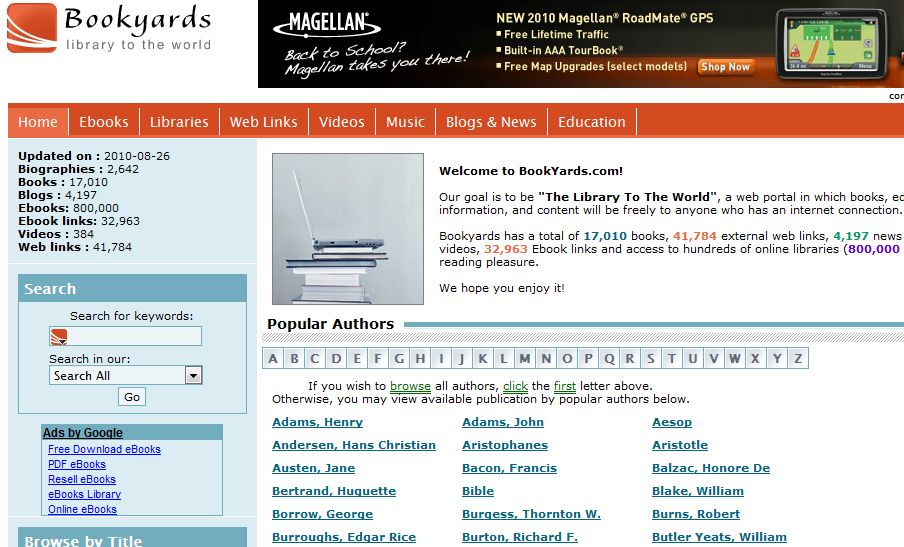904x547 pixels.
Task: Open the Bible link
Action: [x=478, y=491]
